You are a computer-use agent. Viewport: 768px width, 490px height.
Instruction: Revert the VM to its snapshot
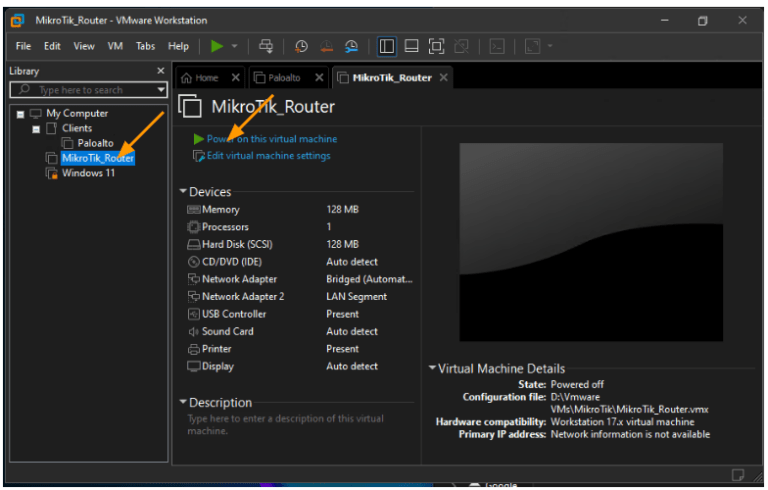(x=326, y=46)
